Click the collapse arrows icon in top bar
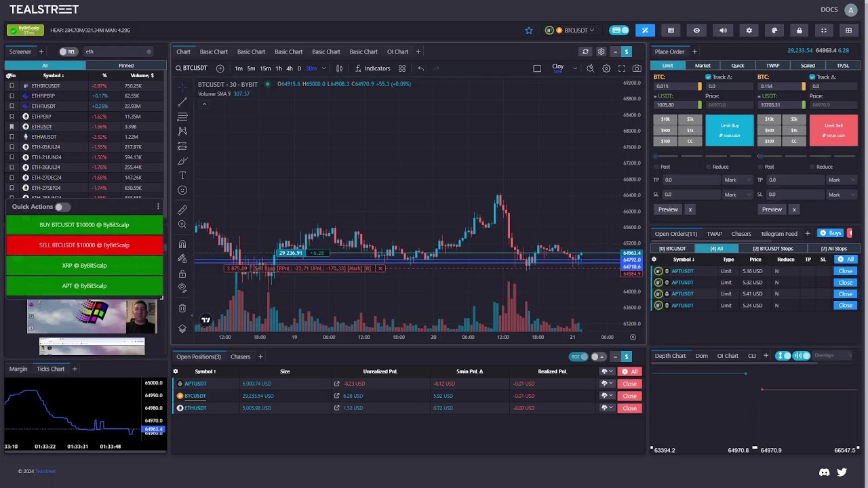 tap(824, 30)
